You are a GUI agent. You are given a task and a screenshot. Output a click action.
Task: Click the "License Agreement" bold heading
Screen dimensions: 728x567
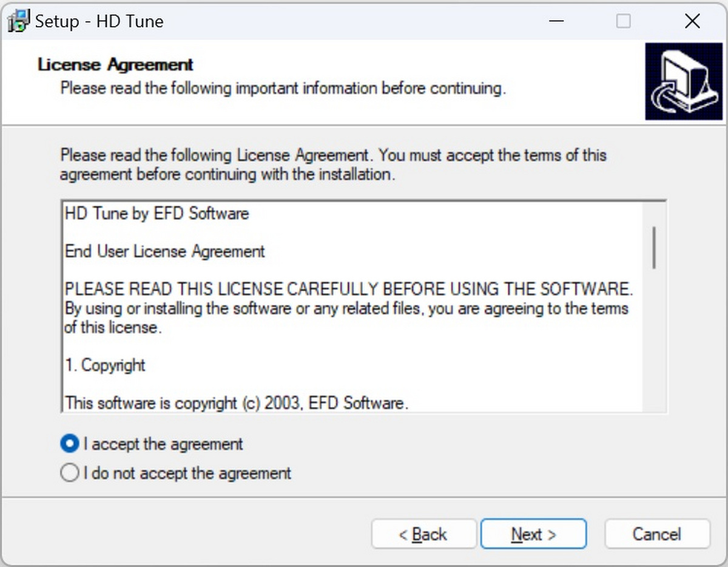[x=115, y=64]
